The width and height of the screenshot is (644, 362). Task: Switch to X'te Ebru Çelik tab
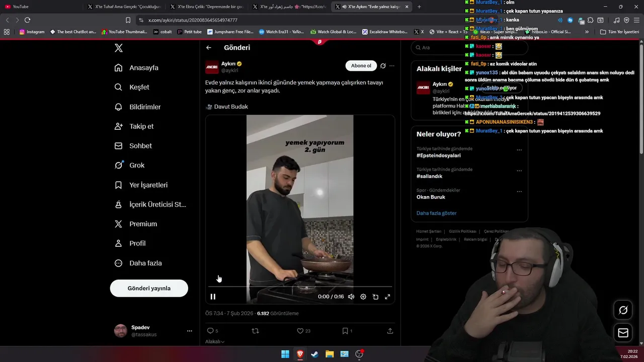point(206,7)
